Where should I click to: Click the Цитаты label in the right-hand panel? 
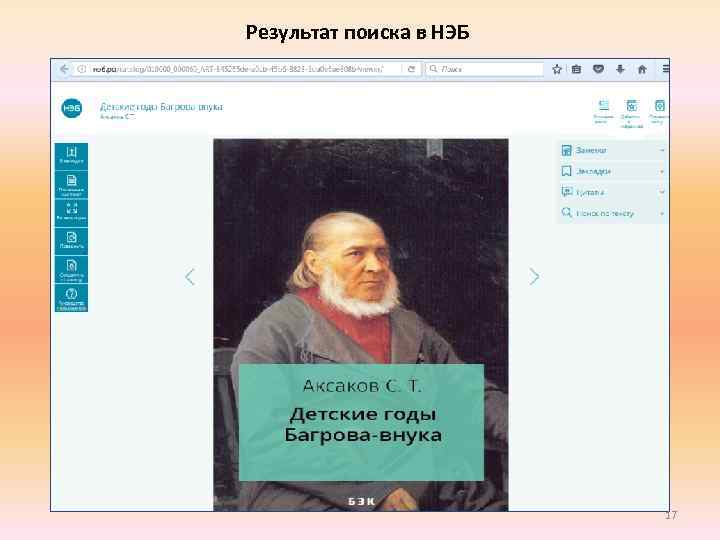[x=590, y=192]
